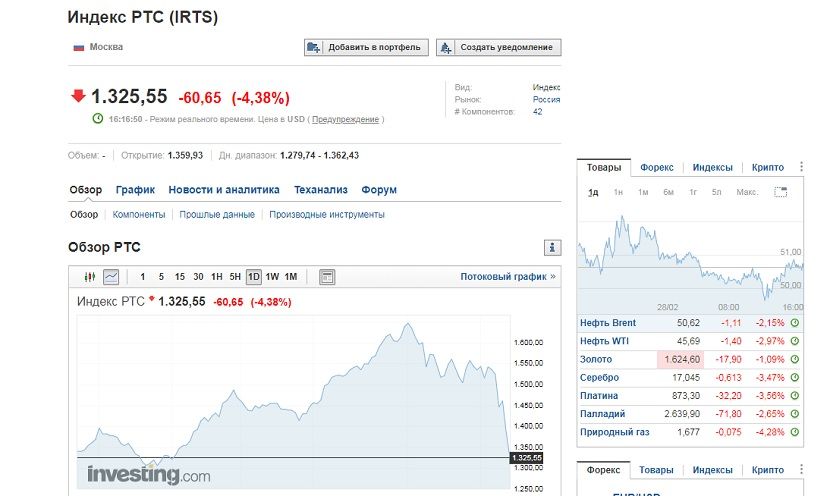Expand the Потоковый график link
This screenshot has height=496, width=830.
click(508, 276)
